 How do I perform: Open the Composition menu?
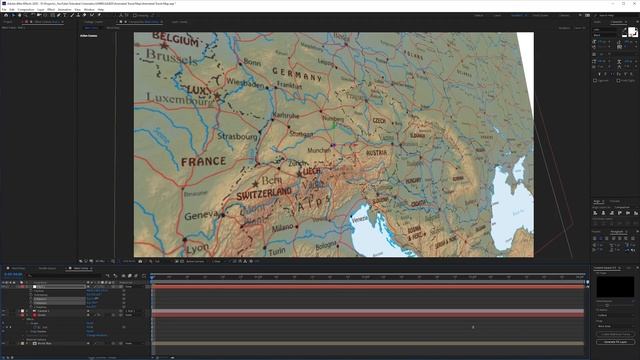coord(26,9)
